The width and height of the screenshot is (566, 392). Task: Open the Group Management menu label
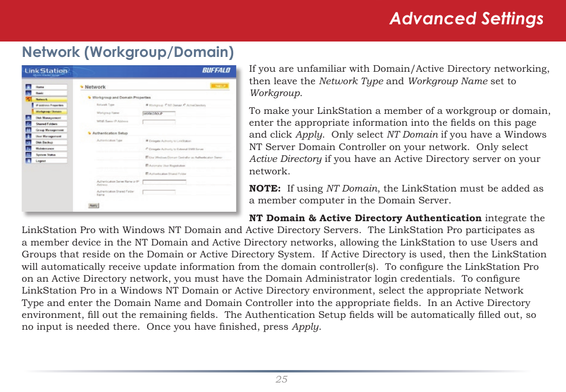click(x=50, y=130)
